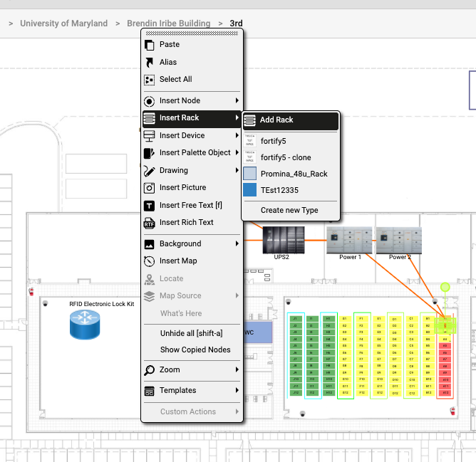Click the Insert Picture camera icon
The width and height of the screenshot is (476, 462).
tap(149, 188)
